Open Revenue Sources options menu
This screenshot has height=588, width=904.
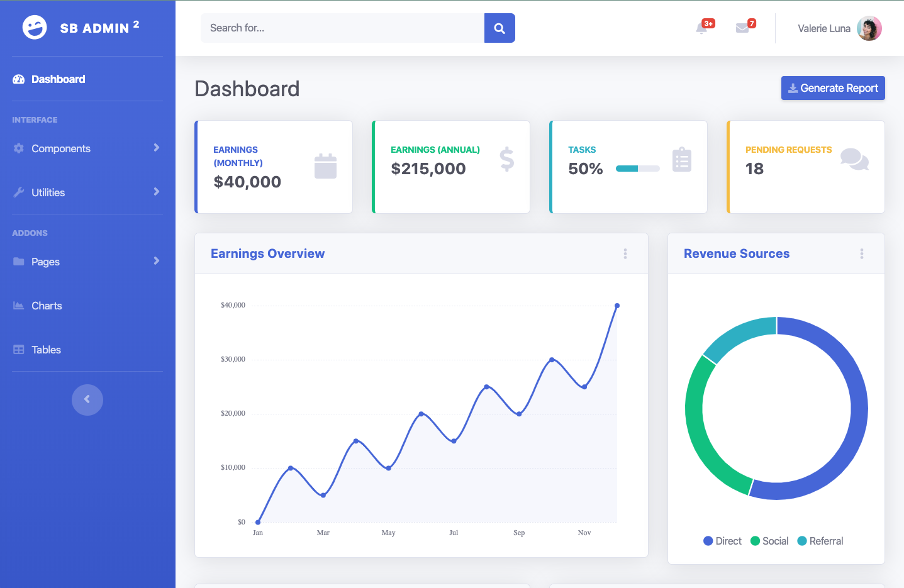tap(862, 253)
